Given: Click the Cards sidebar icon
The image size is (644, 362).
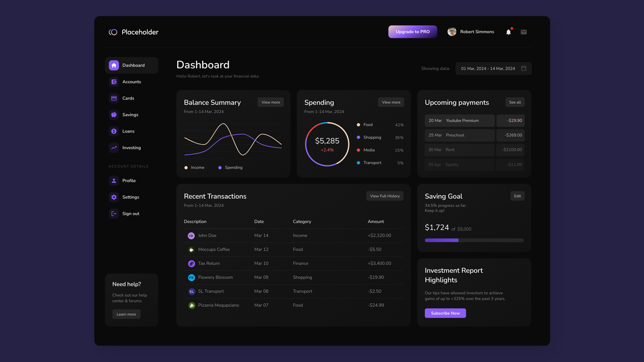Looking at the screenshot, I should [x=114, y=98].
